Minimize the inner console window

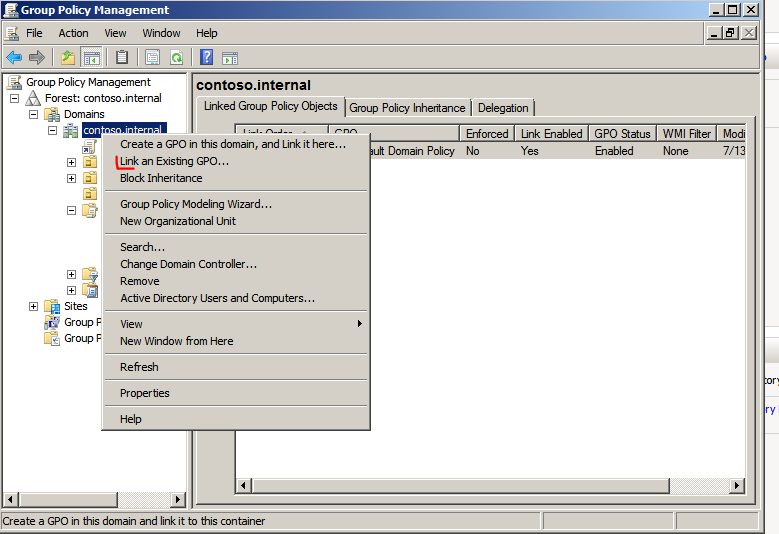714,33
